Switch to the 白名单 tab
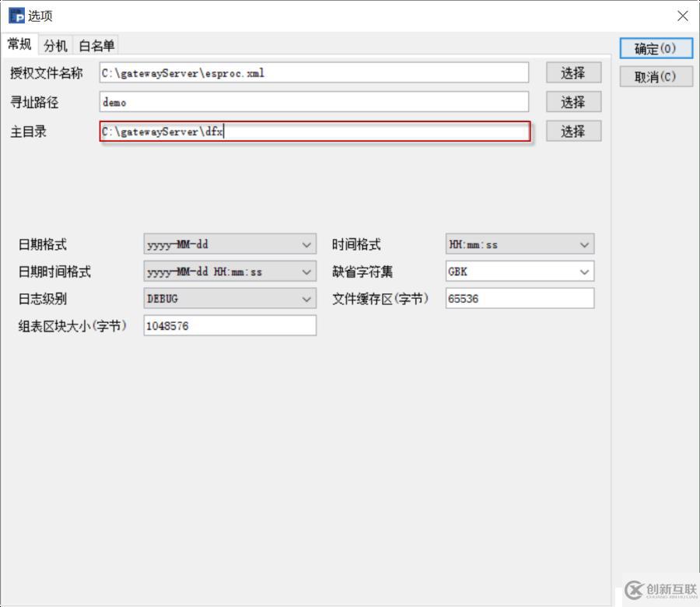The image size is (700, 607). click(x=96, y=44)
